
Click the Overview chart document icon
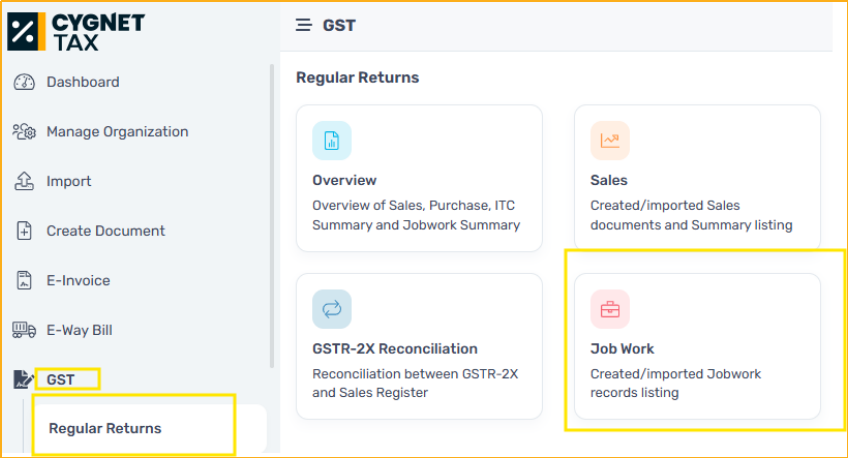coord(332,141)
